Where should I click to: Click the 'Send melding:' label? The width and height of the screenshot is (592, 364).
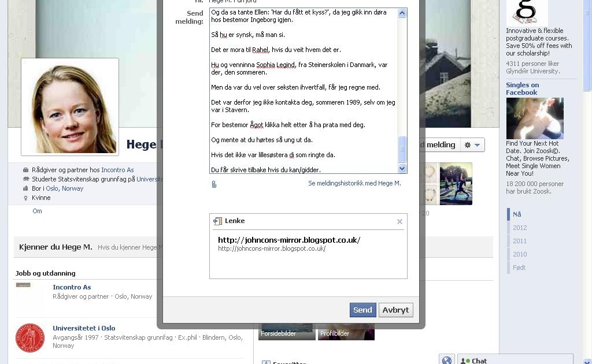pyautogui.click(x=189, y=17)
